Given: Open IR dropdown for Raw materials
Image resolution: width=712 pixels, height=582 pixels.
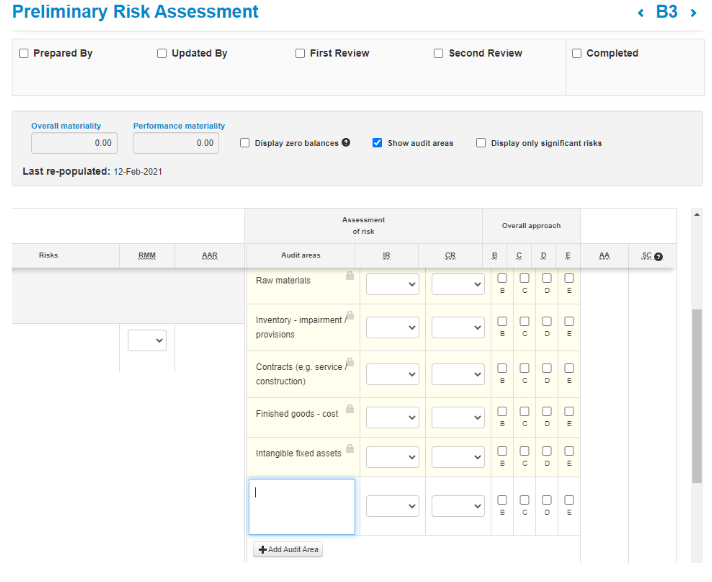Looking at the screenshot, I should pos(392,285).
